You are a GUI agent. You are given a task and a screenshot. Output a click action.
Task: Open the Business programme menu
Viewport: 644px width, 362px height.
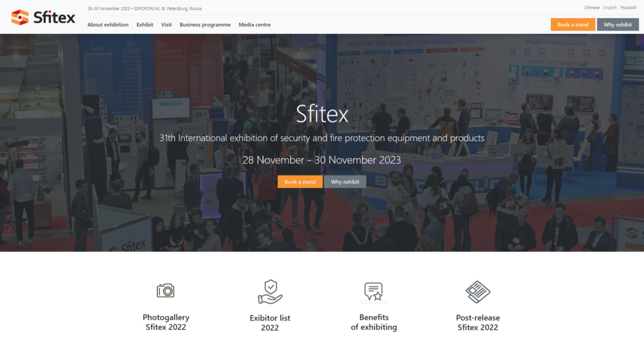[x=205, y=25]
